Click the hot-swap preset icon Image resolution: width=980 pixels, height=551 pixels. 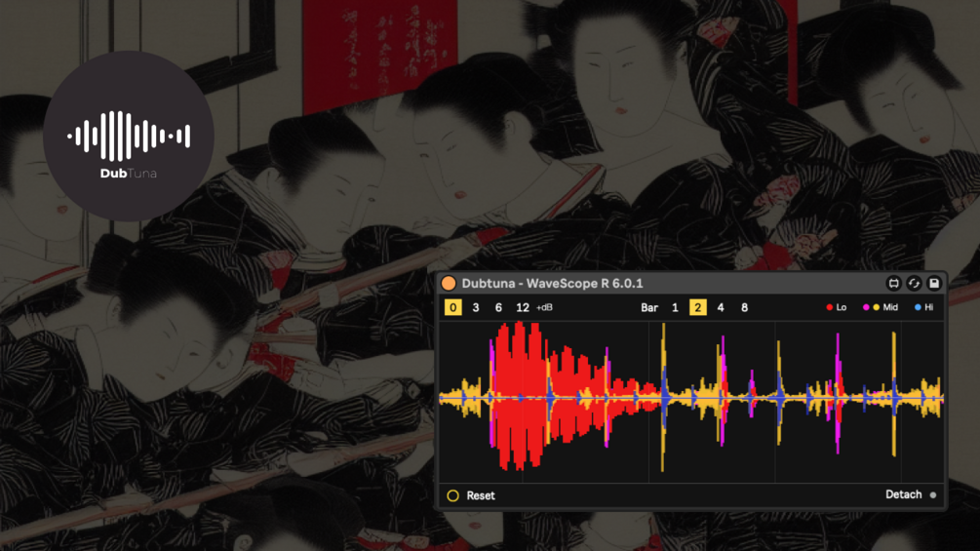894,283
